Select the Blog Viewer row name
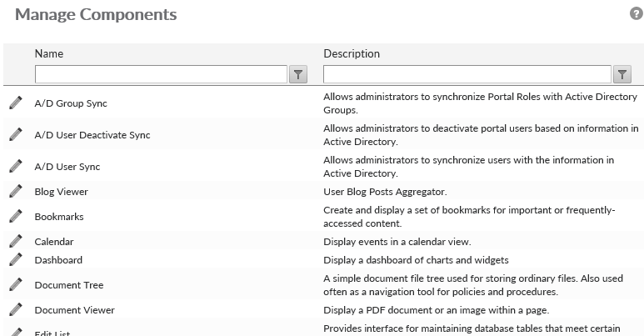 point(61,192)
